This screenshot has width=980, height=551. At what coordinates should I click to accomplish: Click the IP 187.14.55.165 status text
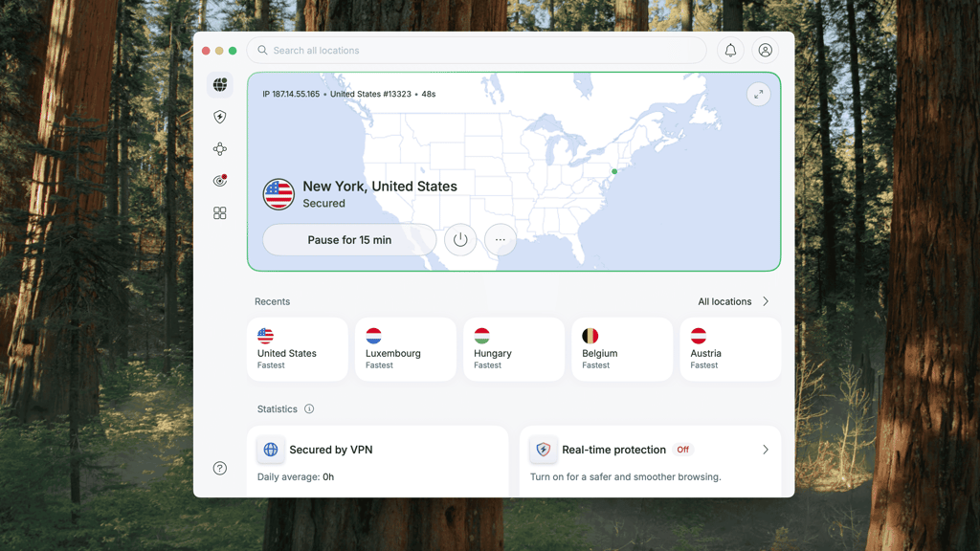click(x=291, y=94)
